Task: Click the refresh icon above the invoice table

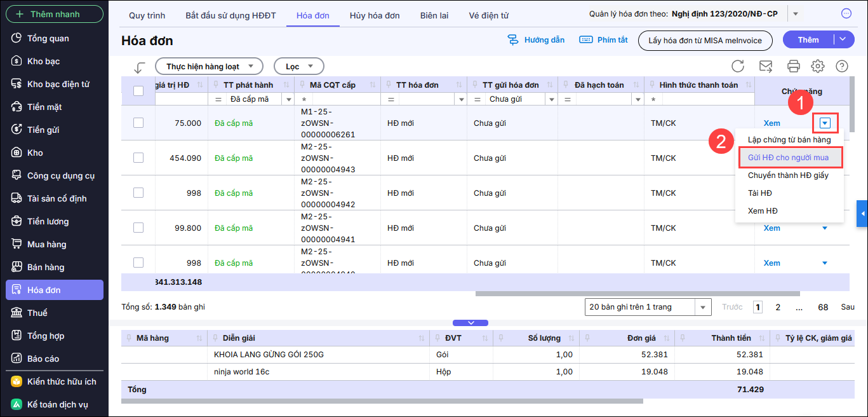Action: tap(738, 66)
